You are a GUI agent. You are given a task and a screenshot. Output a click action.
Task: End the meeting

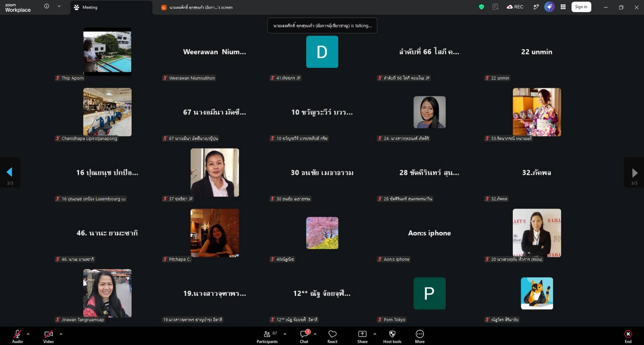[628, 337]
